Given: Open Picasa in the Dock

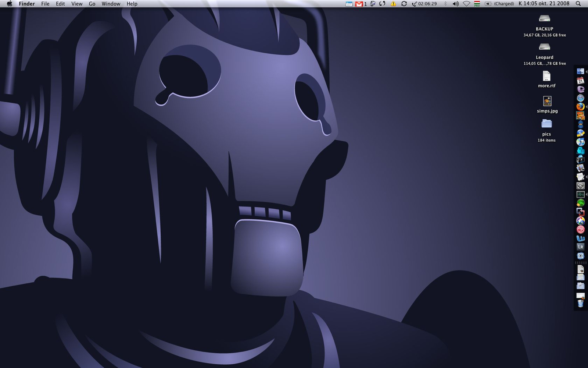Looking at the screenshot, I should point(581,221).
